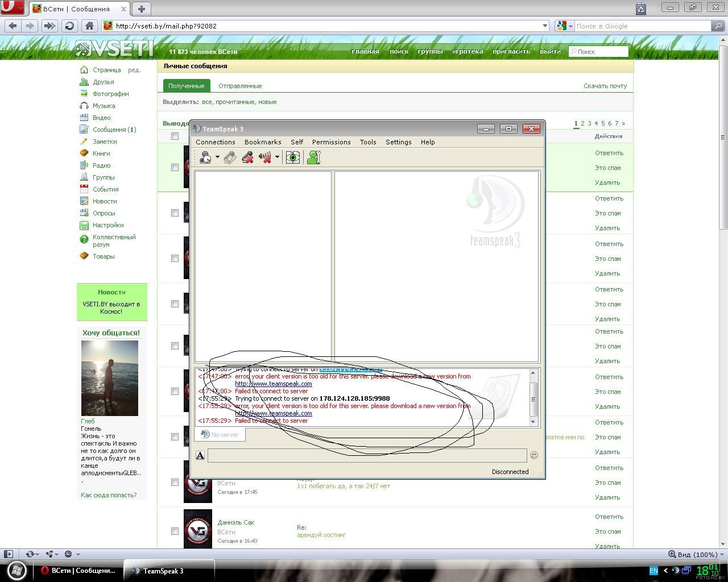Click in TeamSpeak log vertical scrollbar

[533, 398]
